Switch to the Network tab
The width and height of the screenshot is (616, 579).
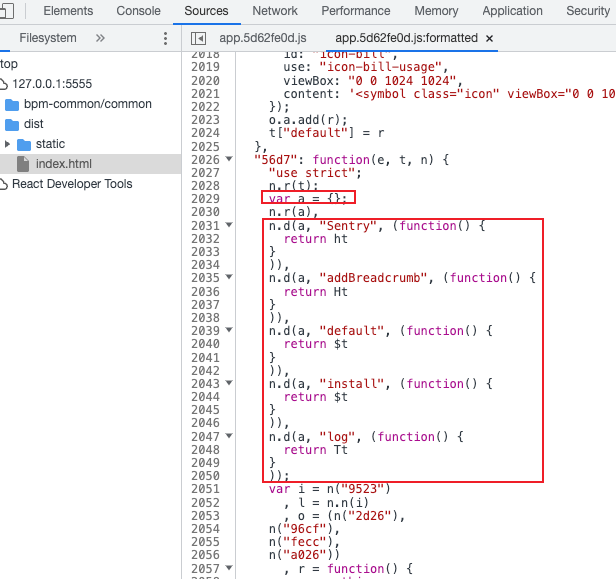pos(274,11)
